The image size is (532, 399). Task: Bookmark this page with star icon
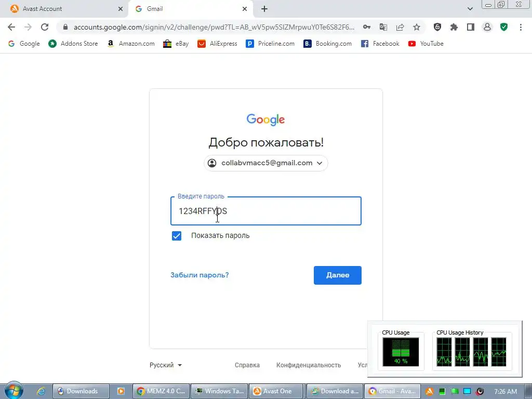coord(417,27)
